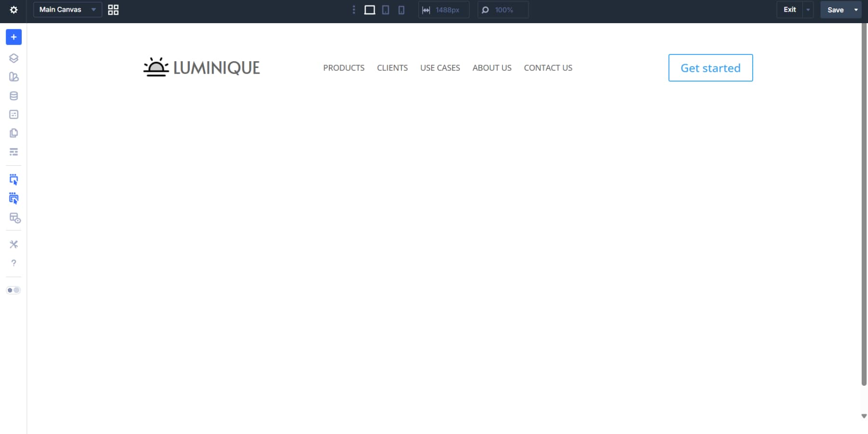Viewport: 868px width, 434px height.
Task: Open the add elements panel
Action: [14, 37]
